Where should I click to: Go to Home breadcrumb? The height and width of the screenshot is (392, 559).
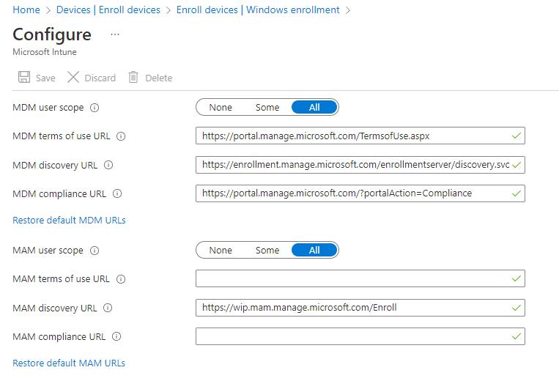(26, 10)
